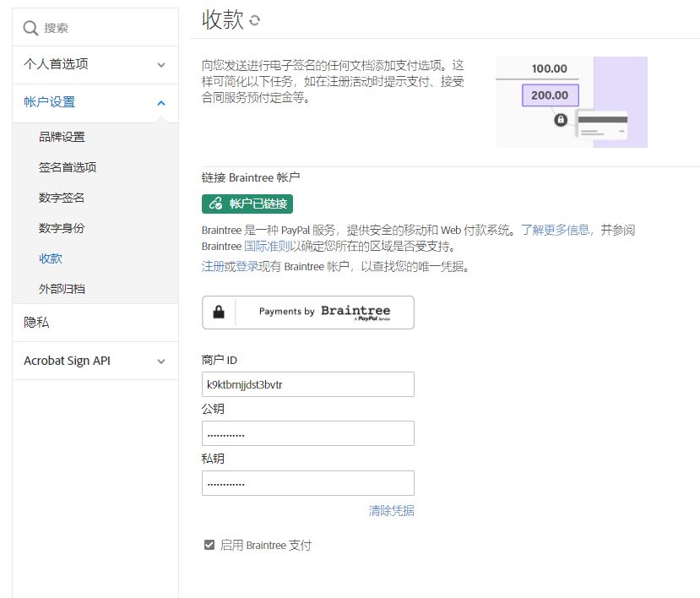This screenshot has width=700, height=598.
Task: Click the lock icon in Payments by Braintree badge
Action: click(x=218, y=312)
